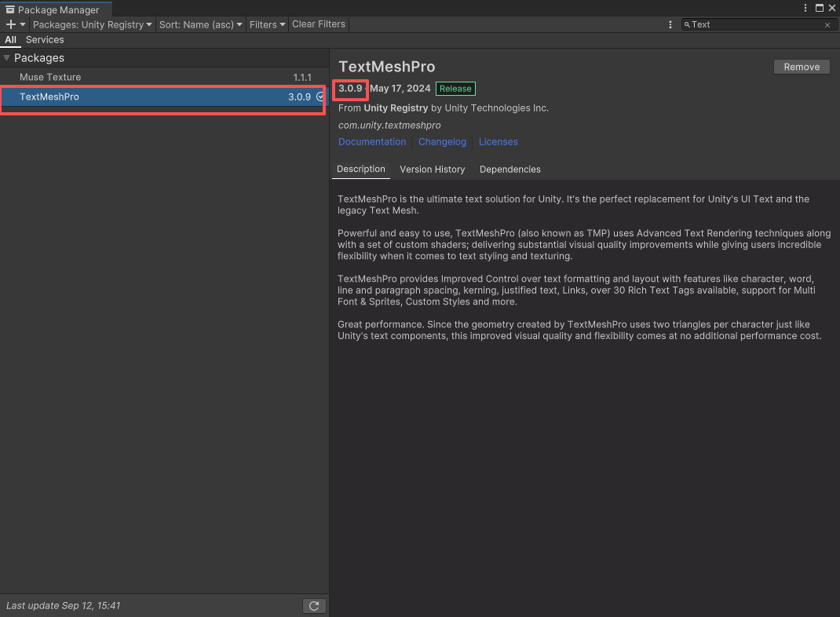Click the 1.1.1 version of Muse Texture
This screenshot has height=617, width=840.
coord(302,78)
